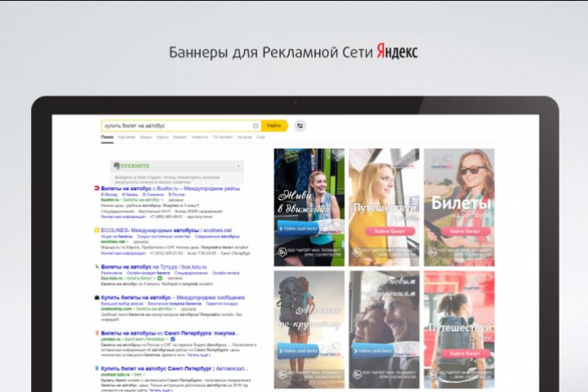Switch to the Музыка tab
The height and width of the screenshot is (392, 588).
(x=244, y=137)
